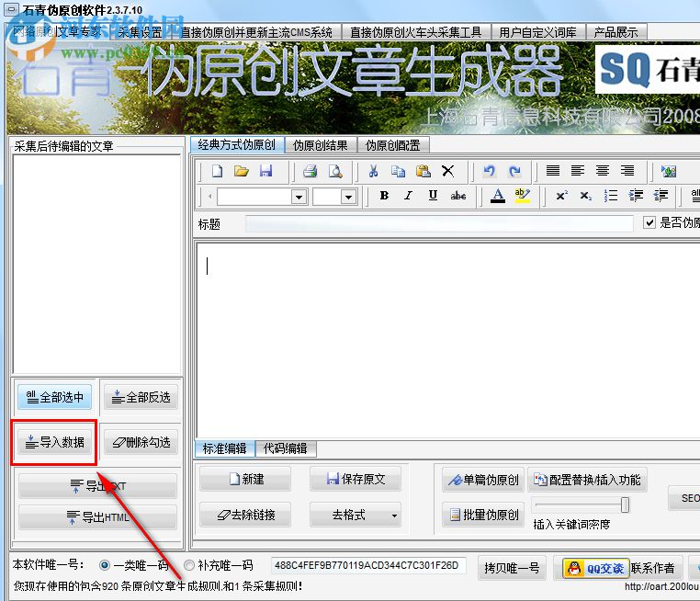Switch to 伪原创配置 tab
Screen dimensions: 700x601
tap(393, 145)
